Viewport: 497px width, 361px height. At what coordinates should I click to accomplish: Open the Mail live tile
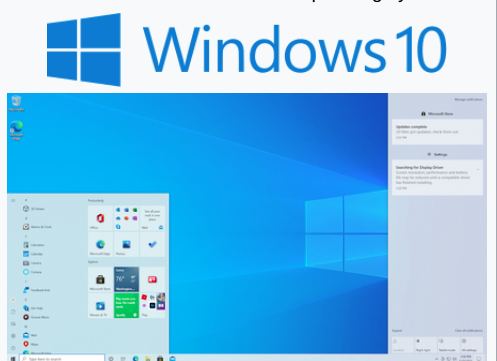tap(152, 218)
